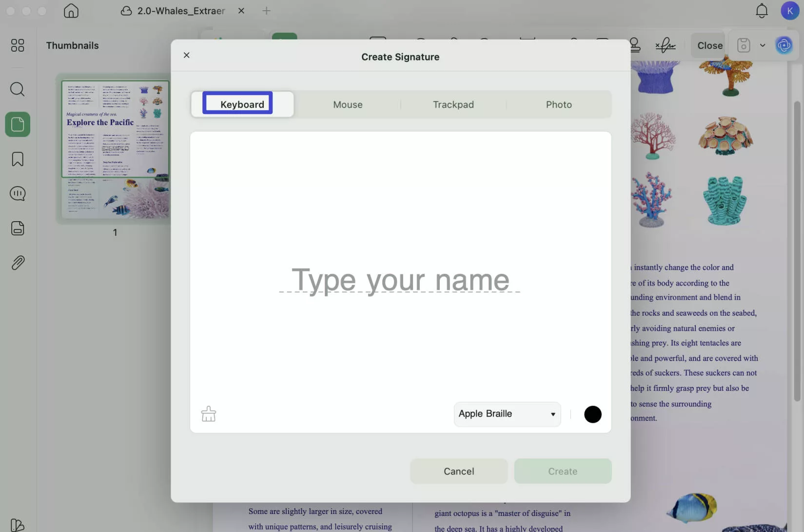Screen dimensions: 804x532
Task: Select the page 1 thumbnail
Action: click(x=116, y=149)
